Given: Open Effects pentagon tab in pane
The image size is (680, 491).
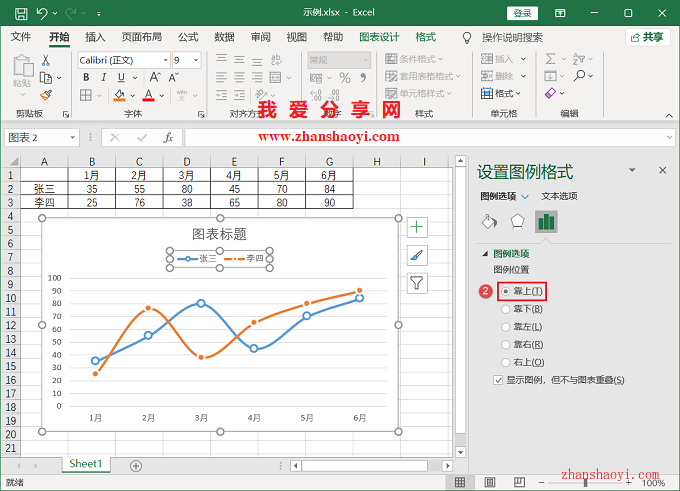Looking at the screenshot, I should coord(517,222).
